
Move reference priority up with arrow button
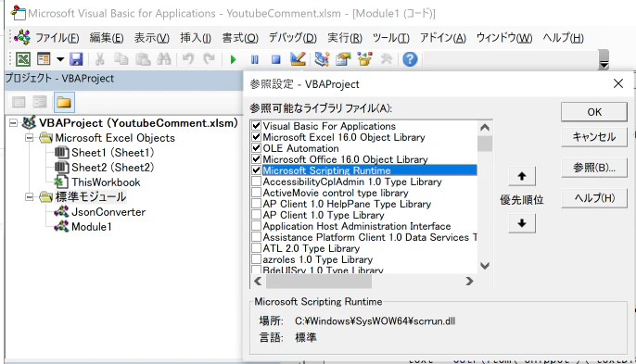pos(522,176)
